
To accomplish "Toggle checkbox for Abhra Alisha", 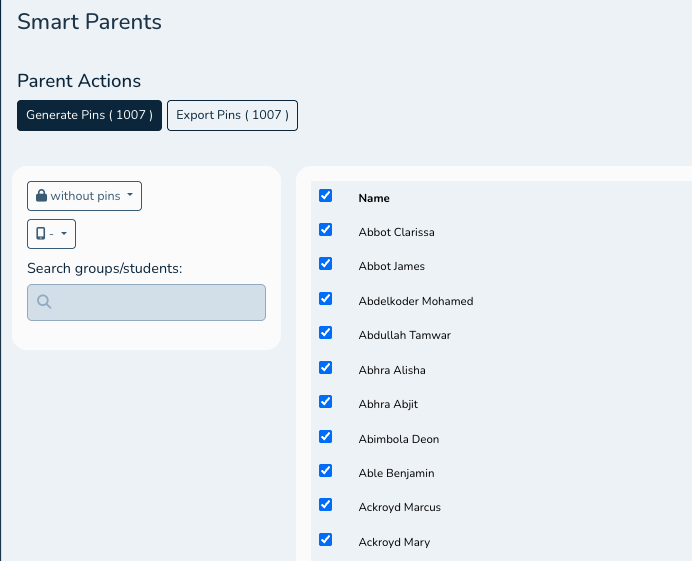I will tap(325, 368).
